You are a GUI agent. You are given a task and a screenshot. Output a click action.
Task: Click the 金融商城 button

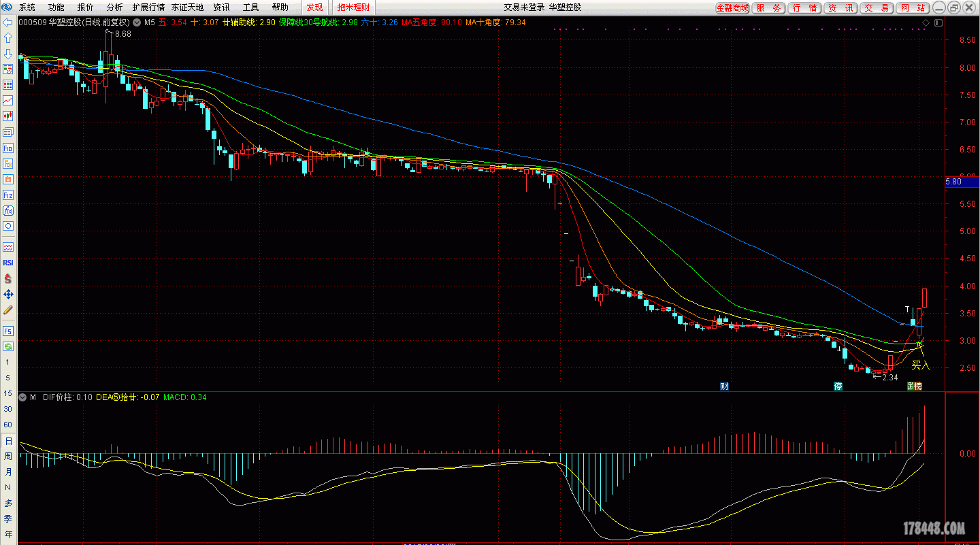(732, 8)
